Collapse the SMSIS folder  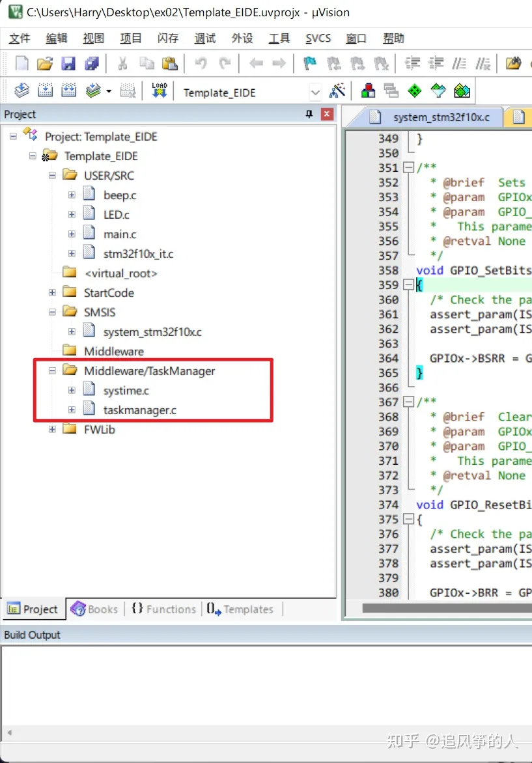pos(52,312)
